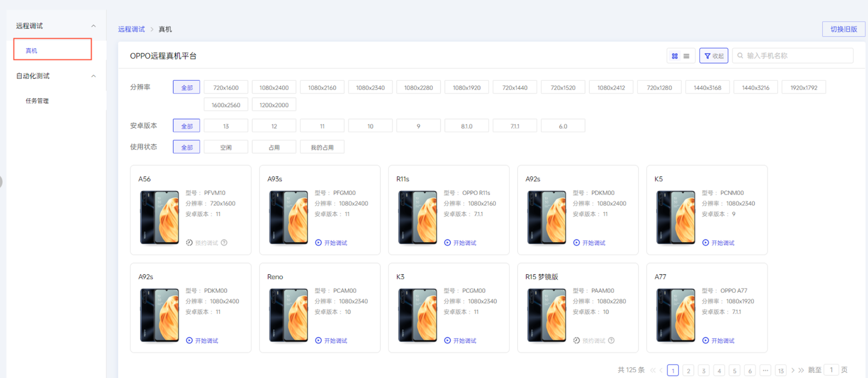
Task: Click next page arrow in pagination
Action: tap(793, 370)
